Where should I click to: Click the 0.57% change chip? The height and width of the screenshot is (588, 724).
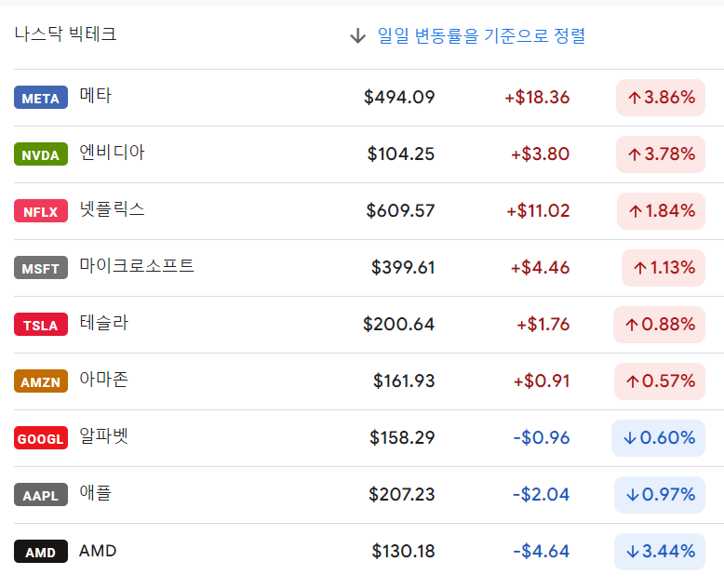click(660, 381)
